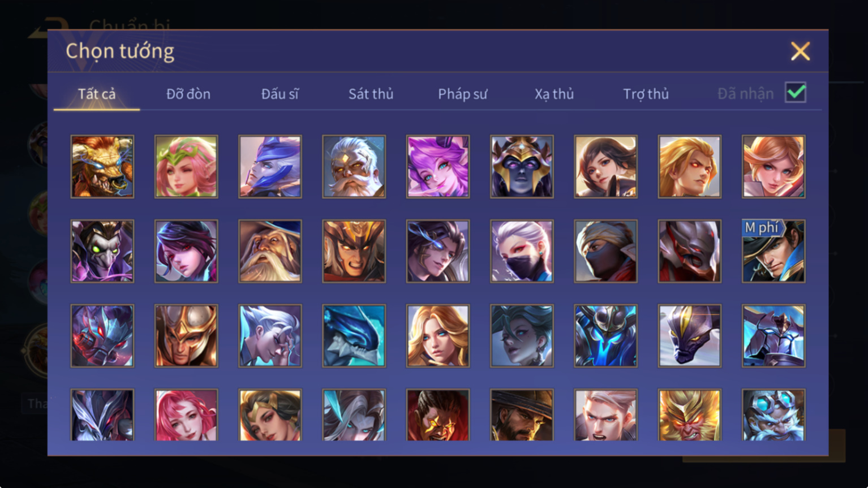Choose the green-eyed plague mask hero
Image resolution: width=868 pixels, height=488 pixels.
coord(102,251)
